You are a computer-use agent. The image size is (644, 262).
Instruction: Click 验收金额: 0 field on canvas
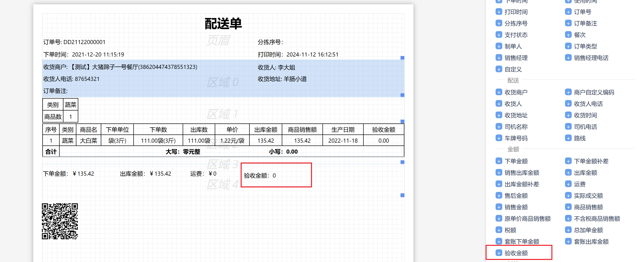tap(260, 176)
